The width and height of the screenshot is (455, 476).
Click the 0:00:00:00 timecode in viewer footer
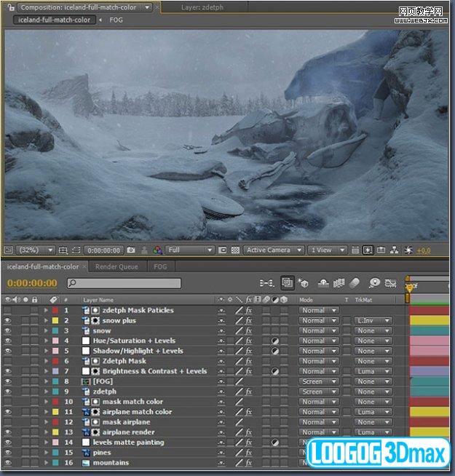click(x=103, y=250)
